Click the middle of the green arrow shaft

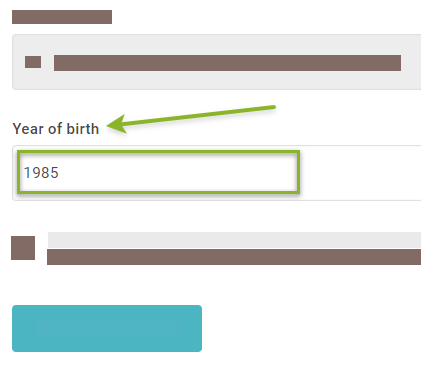[x=197, y=116]
